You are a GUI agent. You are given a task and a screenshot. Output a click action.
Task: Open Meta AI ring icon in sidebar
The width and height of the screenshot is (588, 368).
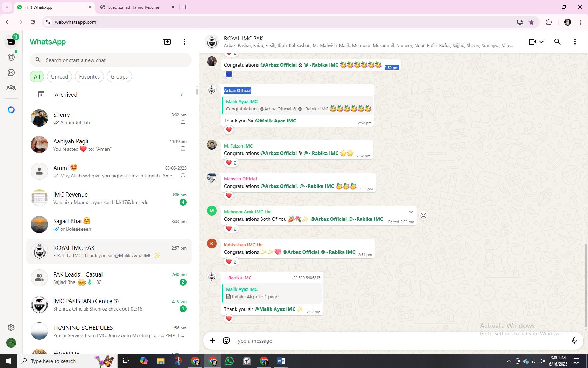point(11,110)
